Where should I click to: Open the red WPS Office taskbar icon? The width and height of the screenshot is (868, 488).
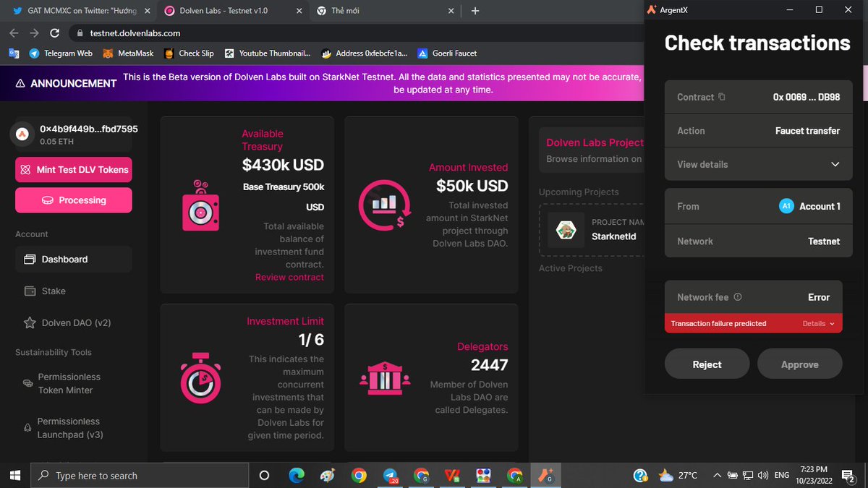[453, 475]
